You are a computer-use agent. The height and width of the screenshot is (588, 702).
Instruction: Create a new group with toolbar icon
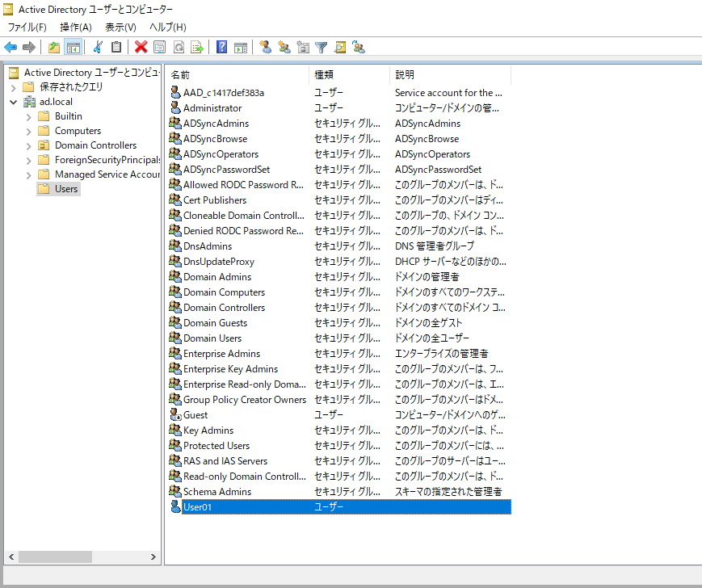pyautogui.click(x=284, y=47)
